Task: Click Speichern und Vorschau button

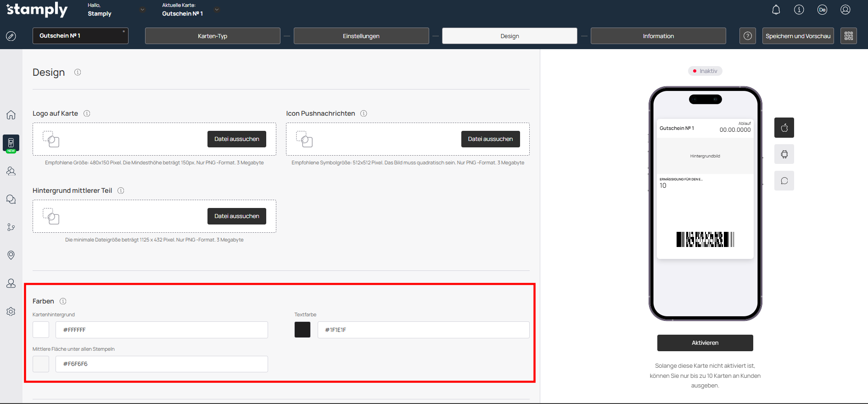Action: [798, 36]
